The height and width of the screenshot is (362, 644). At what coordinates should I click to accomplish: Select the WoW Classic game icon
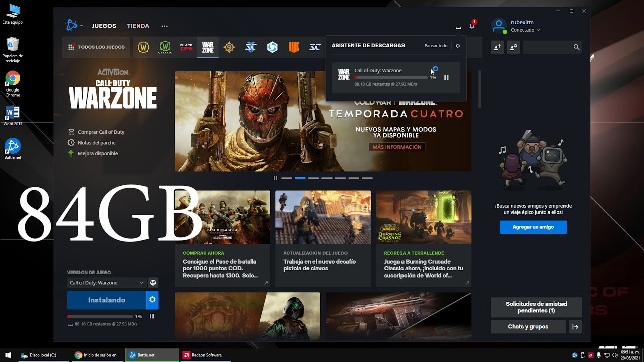[165, 47]
